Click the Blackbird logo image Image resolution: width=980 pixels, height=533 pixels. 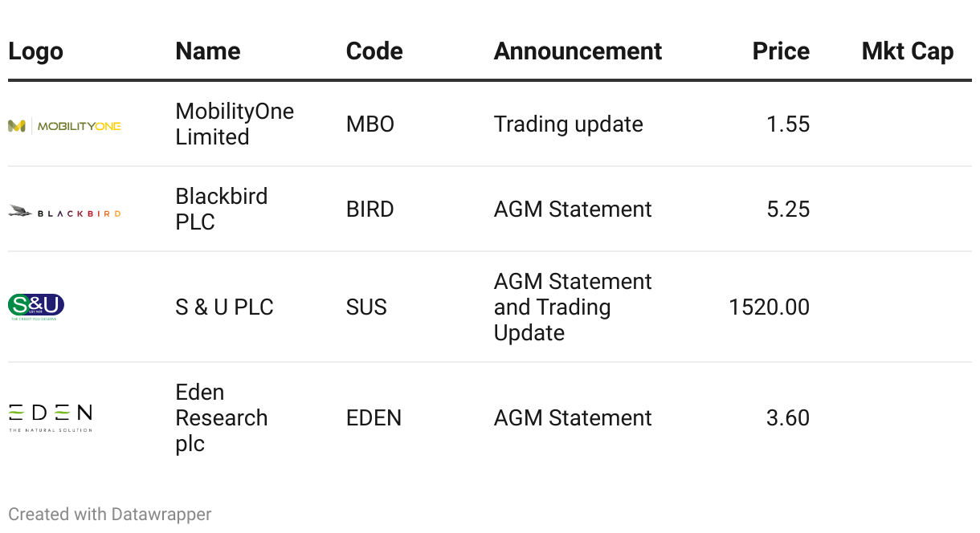click(x=64, y=212)
